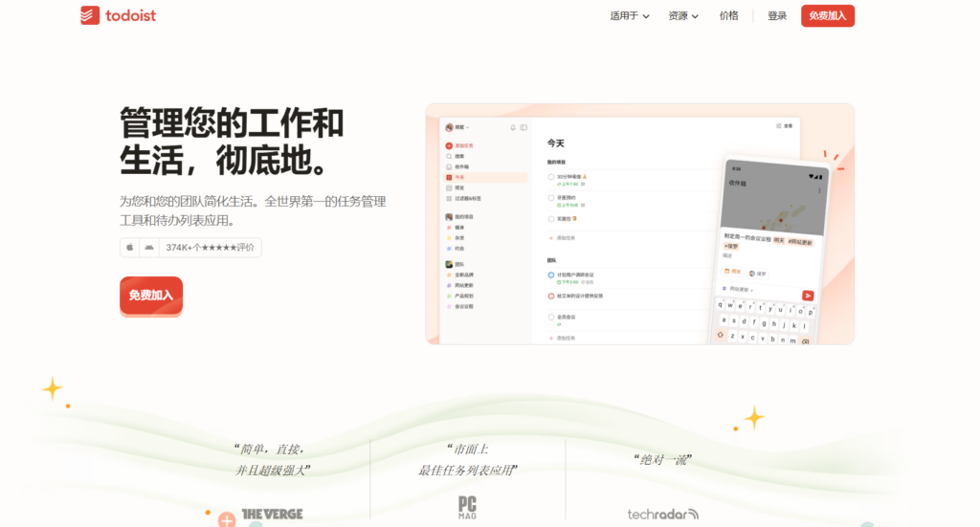
Task: Click The Verge logo
Action: coord(272,514)
